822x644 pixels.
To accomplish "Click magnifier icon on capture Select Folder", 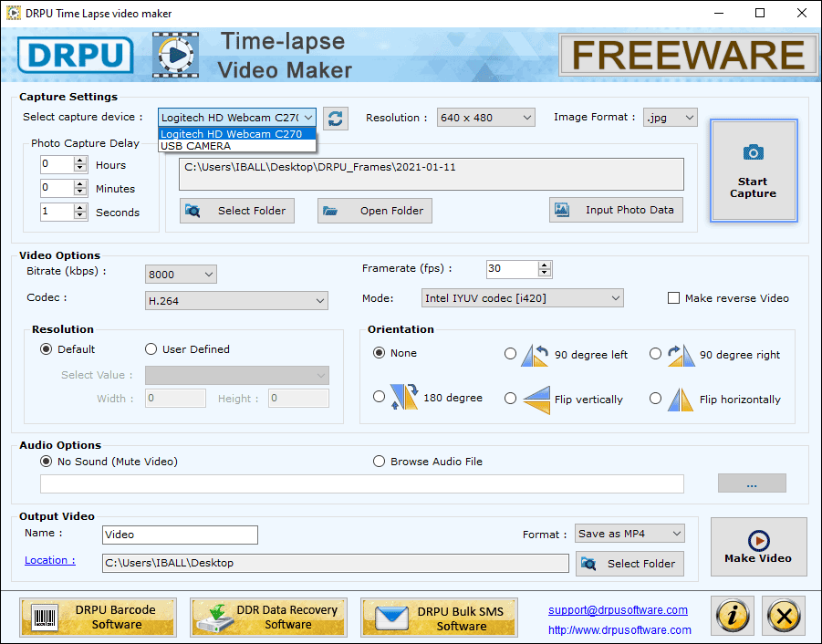I will (192, 211).
